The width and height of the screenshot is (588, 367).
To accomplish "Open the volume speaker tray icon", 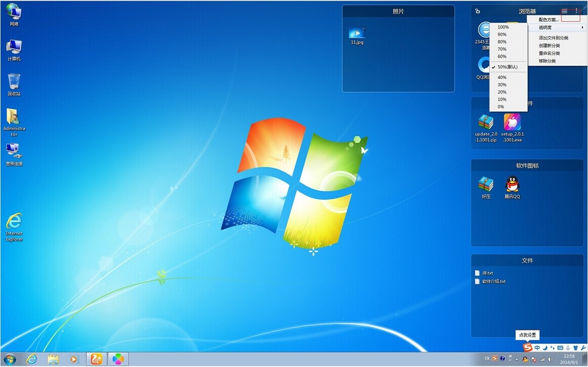I will tap(550, 359).
